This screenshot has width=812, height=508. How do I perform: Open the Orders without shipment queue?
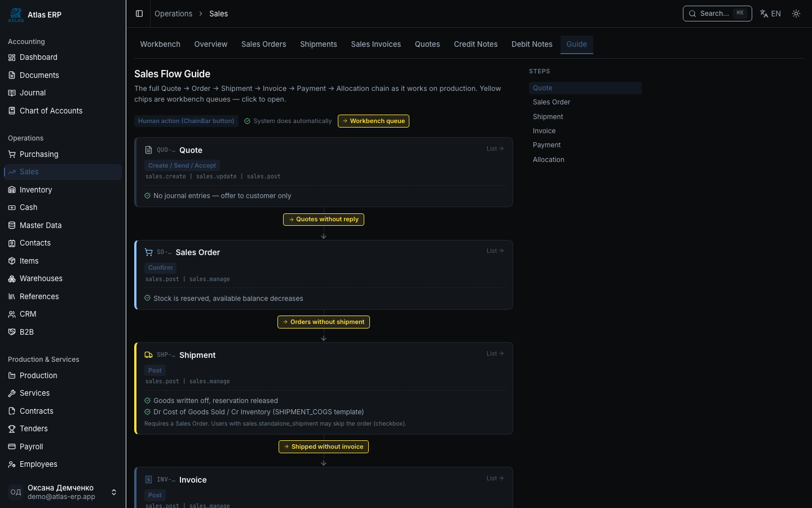pos(324,322)
